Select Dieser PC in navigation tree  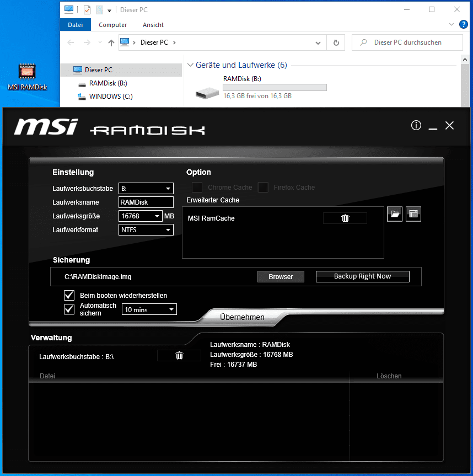tap(121, 70)
